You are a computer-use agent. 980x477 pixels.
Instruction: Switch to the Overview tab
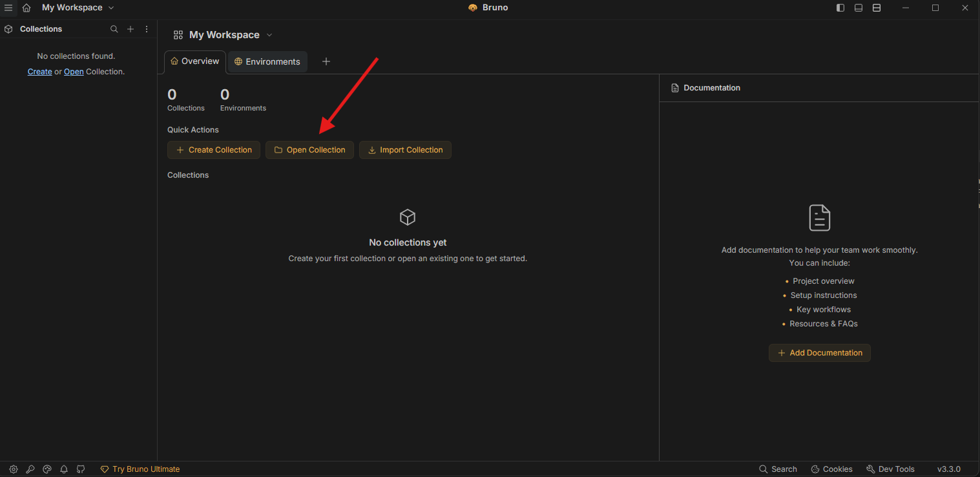coord(195,61)
